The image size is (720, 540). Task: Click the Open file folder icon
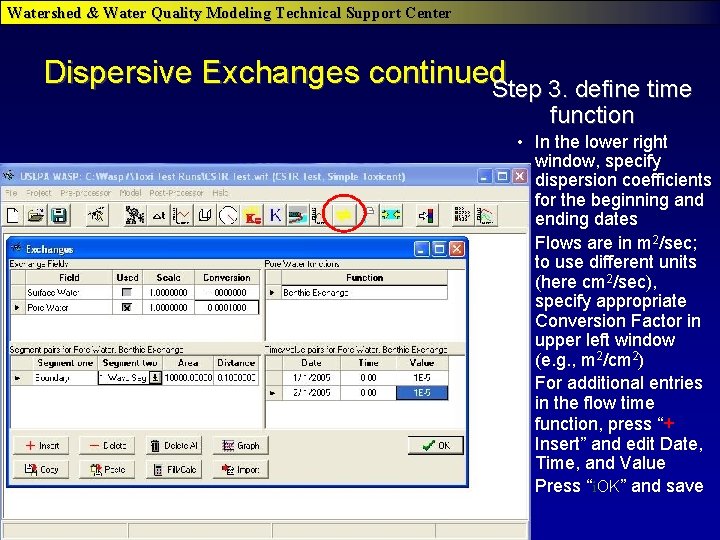(36, 215)
